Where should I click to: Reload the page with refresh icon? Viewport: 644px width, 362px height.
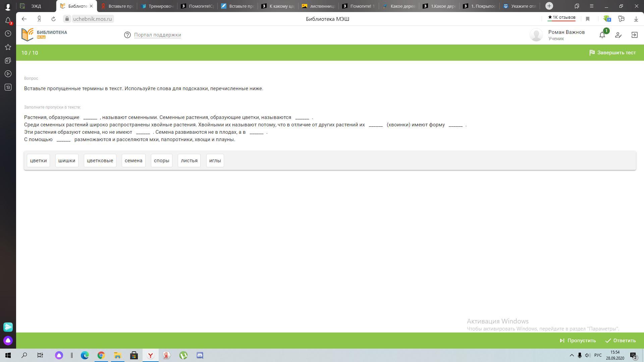[53, 19]
